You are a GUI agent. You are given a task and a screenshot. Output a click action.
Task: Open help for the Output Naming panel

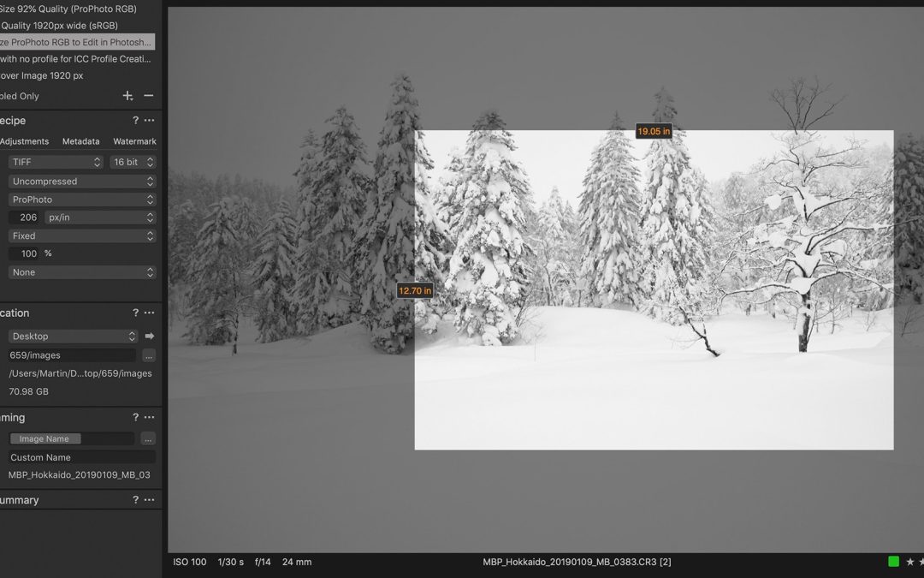135,418
